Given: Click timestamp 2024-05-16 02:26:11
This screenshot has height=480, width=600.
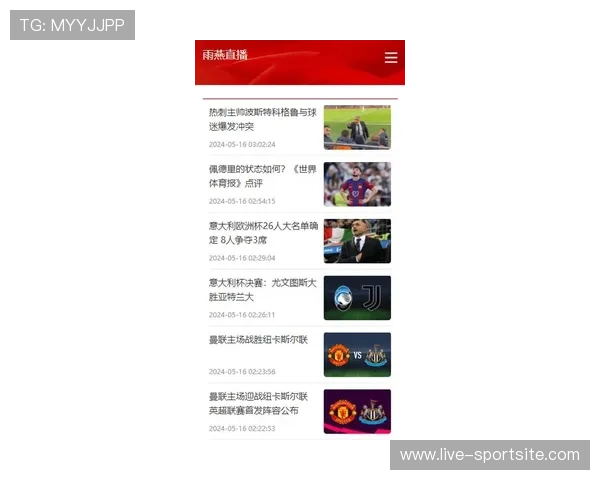Looking at the screenshot, I should click(x=242, y=315).
